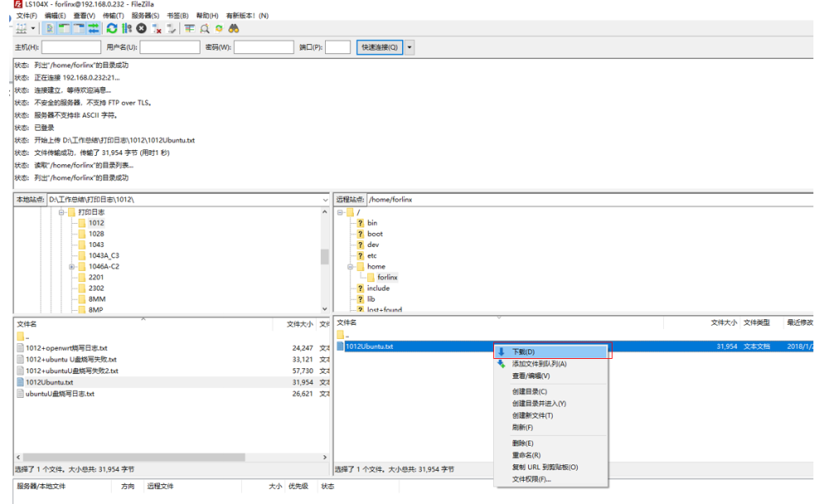829x504 pixels.
Task: Open the filename filters dialog icon
Action: pos(190,28)
